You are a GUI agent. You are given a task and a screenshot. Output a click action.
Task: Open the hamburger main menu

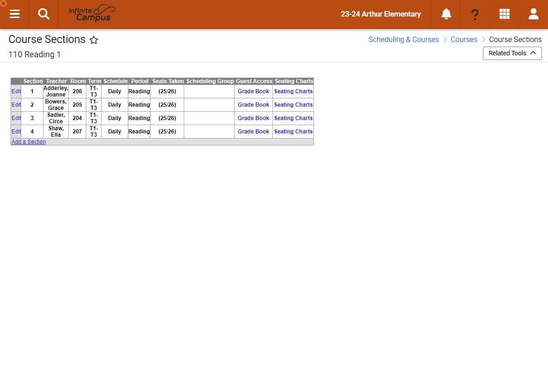(x=14, y=14)
